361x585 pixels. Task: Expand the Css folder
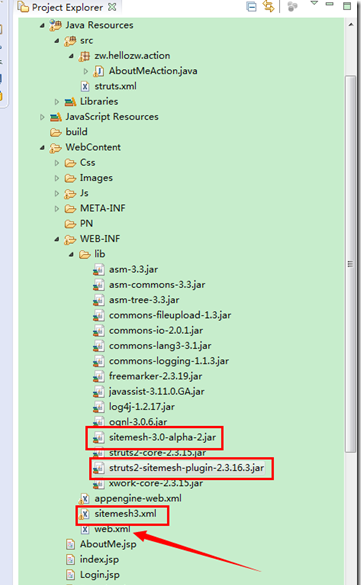[57, 163]
